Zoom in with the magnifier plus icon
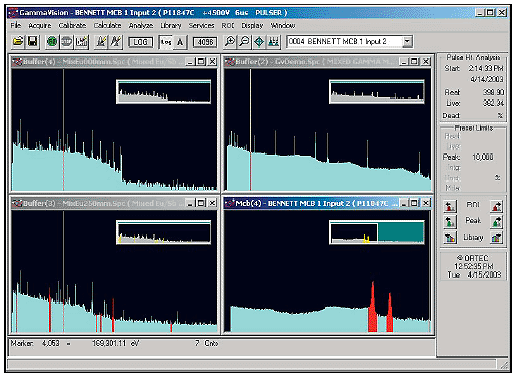This screenshot has width=516, height=376. [x=230, y=42]
